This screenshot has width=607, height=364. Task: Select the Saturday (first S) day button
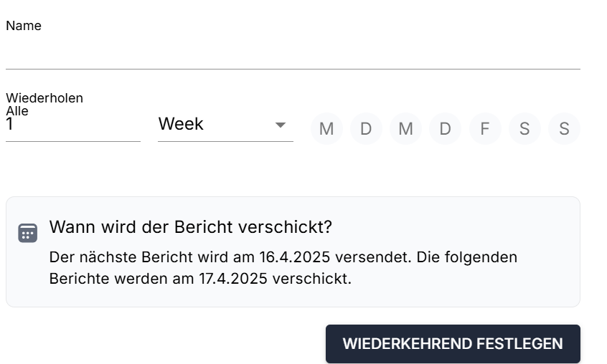point(524,129)
